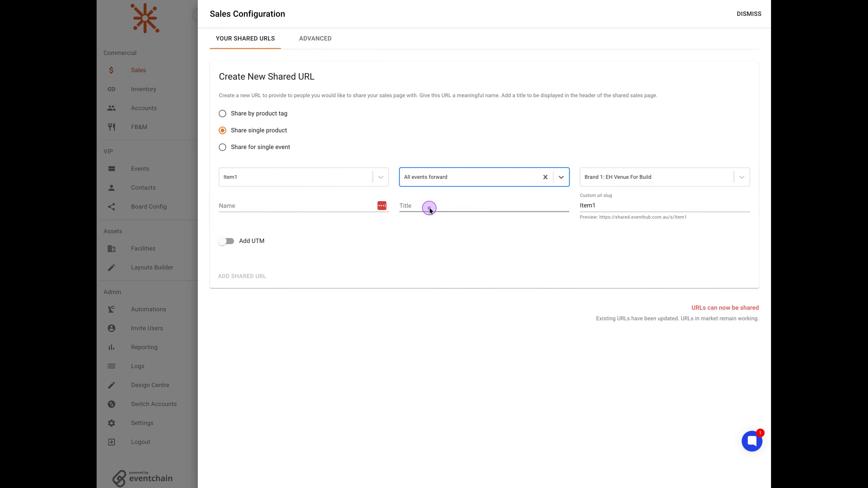The height and width of the screenshot is (488, 868).
Task: Expand the Item1 product dropdown arrow
Action: (381, 177)
